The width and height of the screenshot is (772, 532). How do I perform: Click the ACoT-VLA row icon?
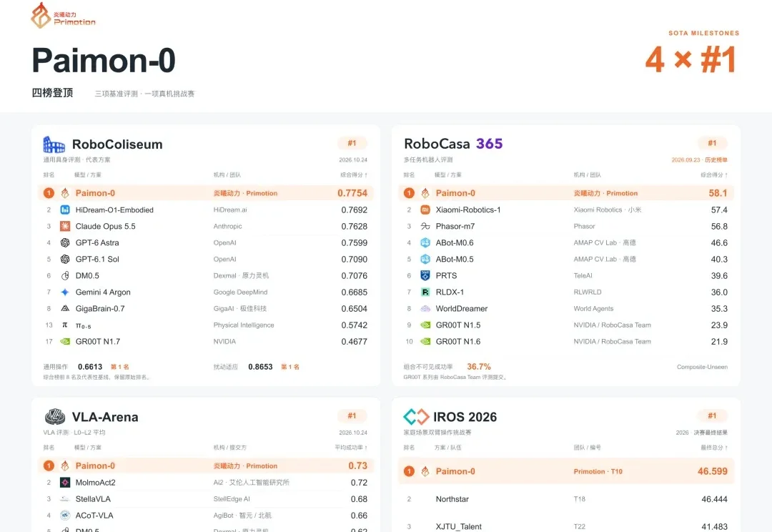tap(65, 516)
